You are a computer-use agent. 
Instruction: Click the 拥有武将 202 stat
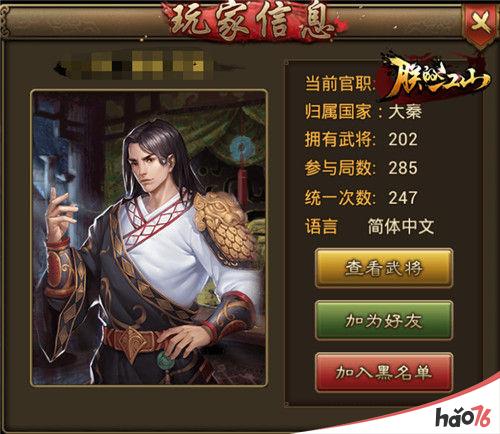(x=361, y=139)
